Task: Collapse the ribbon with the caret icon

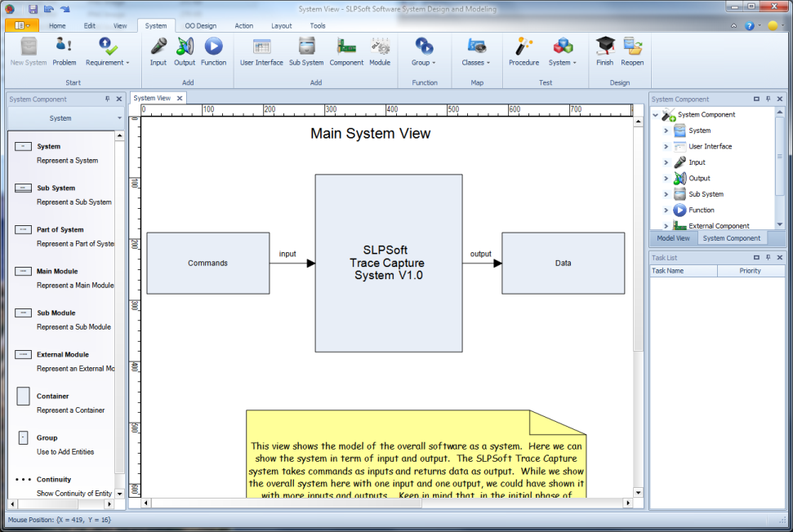Action: [734, 26]
